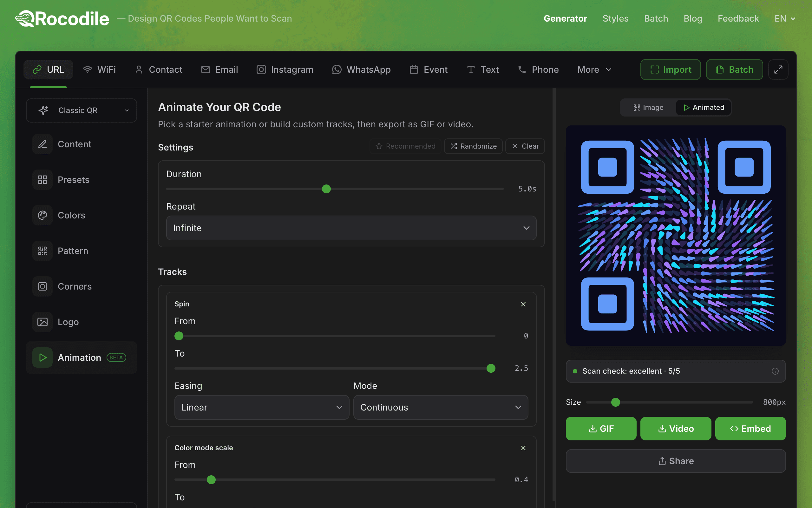This screenshot has height=508, width=812.
Task: Click the image icon beside Logo
Action: tap(43, 322)
